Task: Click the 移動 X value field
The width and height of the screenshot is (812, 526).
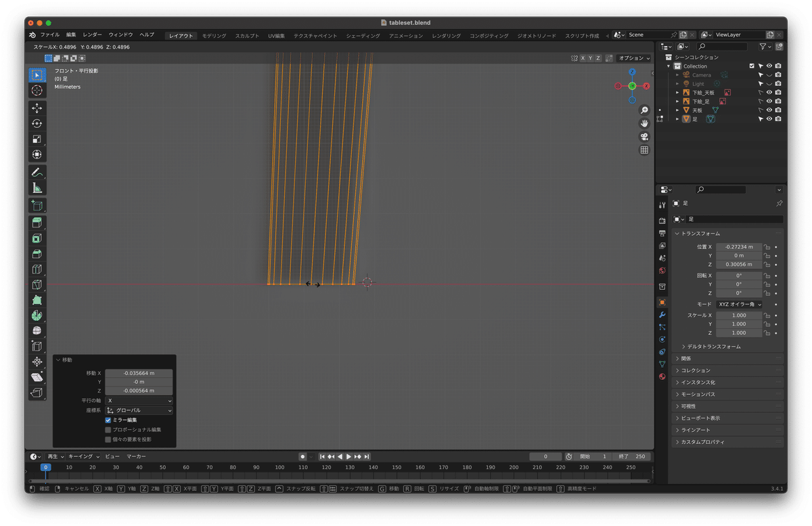Action: [x=139, y=373]
